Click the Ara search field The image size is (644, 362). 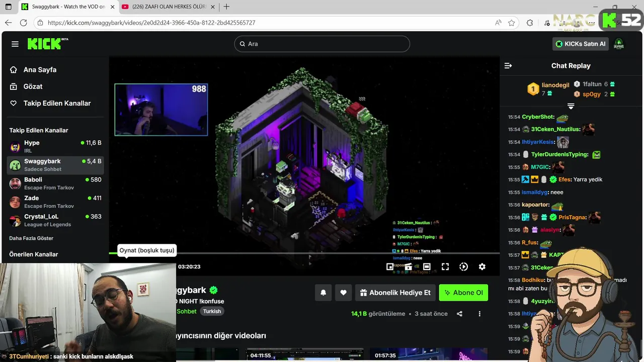point(322,44)
